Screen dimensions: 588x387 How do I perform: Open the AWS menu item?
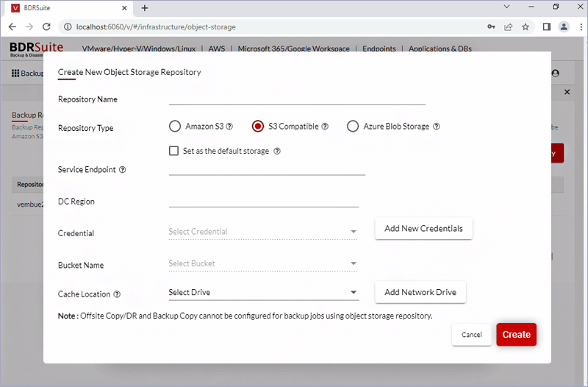pyautogui.click(x=217, y=49)
